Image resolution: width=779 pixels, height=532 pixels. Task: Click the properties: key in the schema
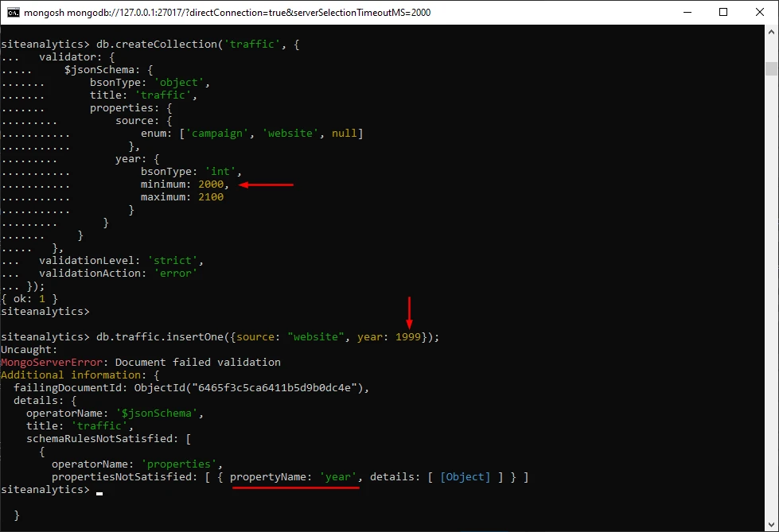(x=124, y=108)
